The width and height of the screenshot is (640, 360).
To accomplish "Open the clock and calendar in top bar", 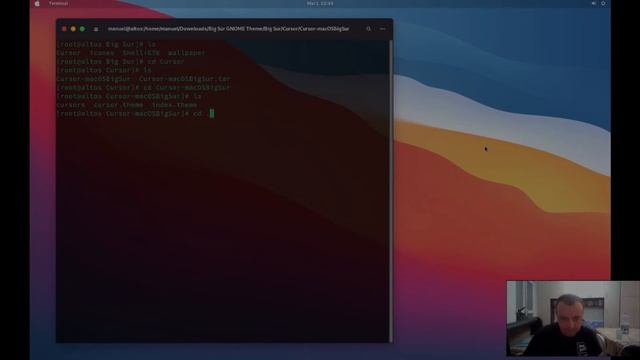I will pyautogui.click(x=320, y=3).
